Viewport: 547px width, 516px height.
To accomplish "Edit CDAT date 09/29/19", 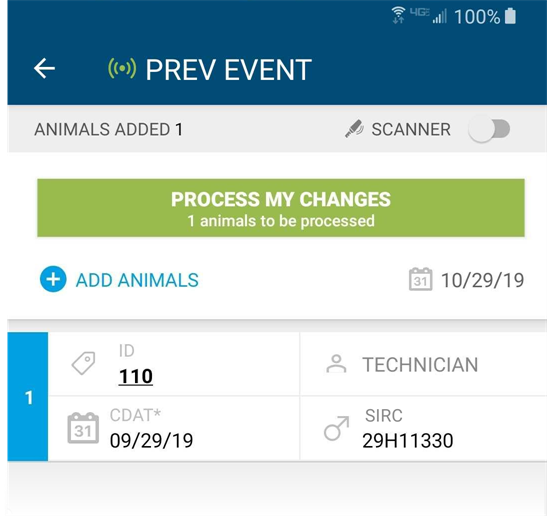I will click(x=151, y=441).
